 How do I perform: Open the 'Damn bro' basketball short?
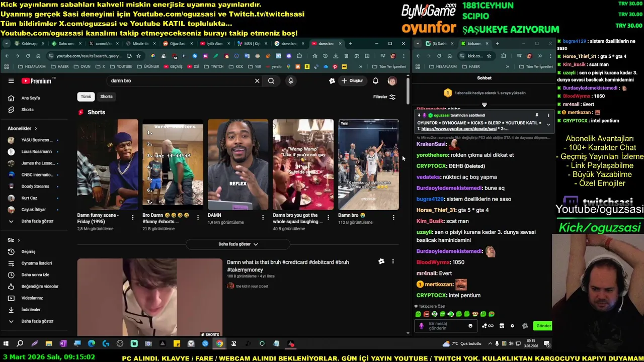pos(368,164)
